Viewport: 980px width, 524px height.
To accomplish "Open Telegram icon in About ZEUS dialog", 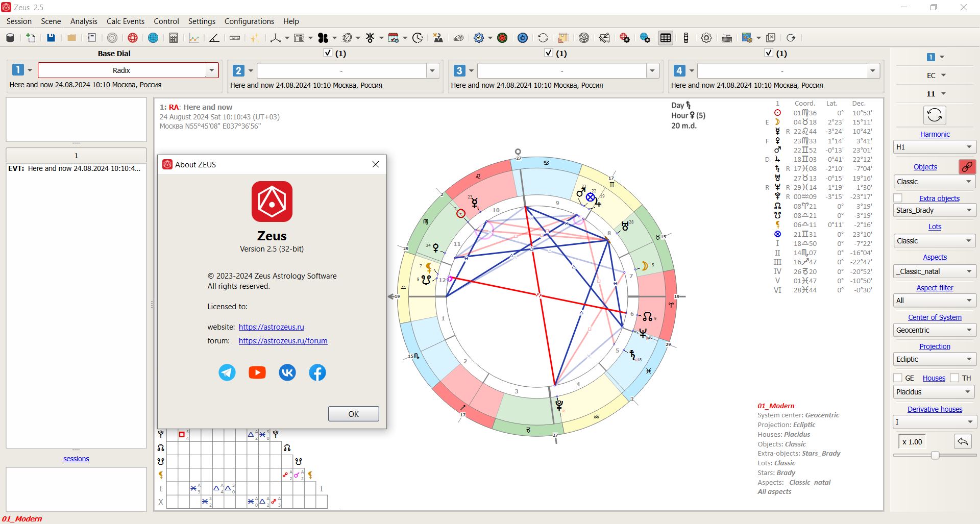I will (227, 372).
